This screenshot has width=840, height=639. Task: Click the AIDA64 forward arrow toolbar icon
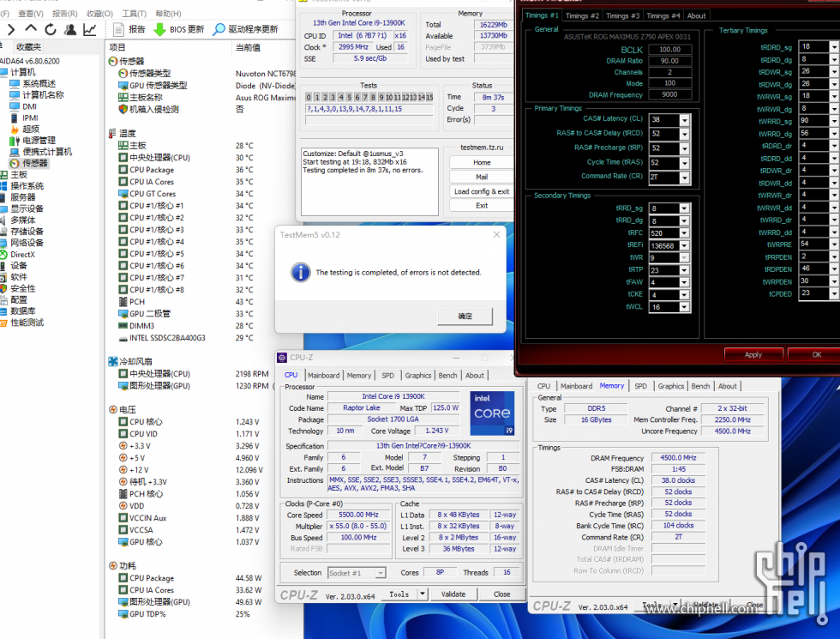[11, 29]
